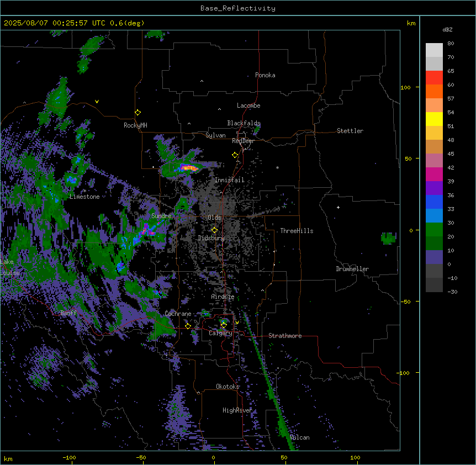
Task: Click the Olds label
Action: click(x=214, y=218)
